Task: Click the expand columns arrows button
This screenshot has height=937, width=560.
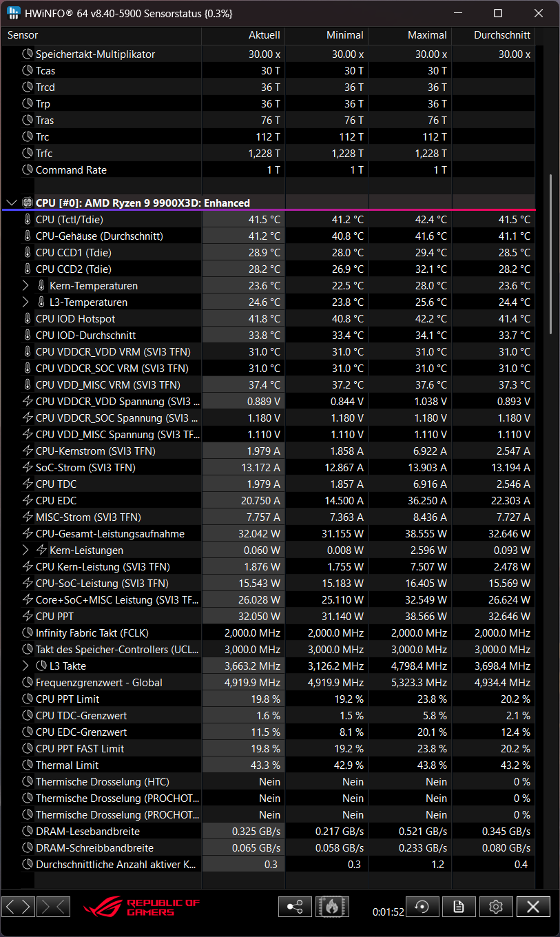Action: [19, 907]
